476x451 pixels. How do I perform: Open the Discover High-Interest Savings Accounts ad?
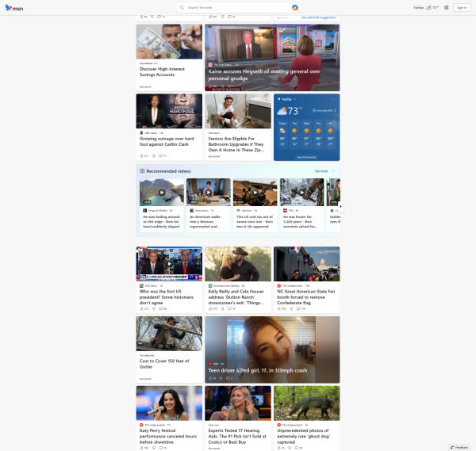pyautogui.click(x=162, y=72)
